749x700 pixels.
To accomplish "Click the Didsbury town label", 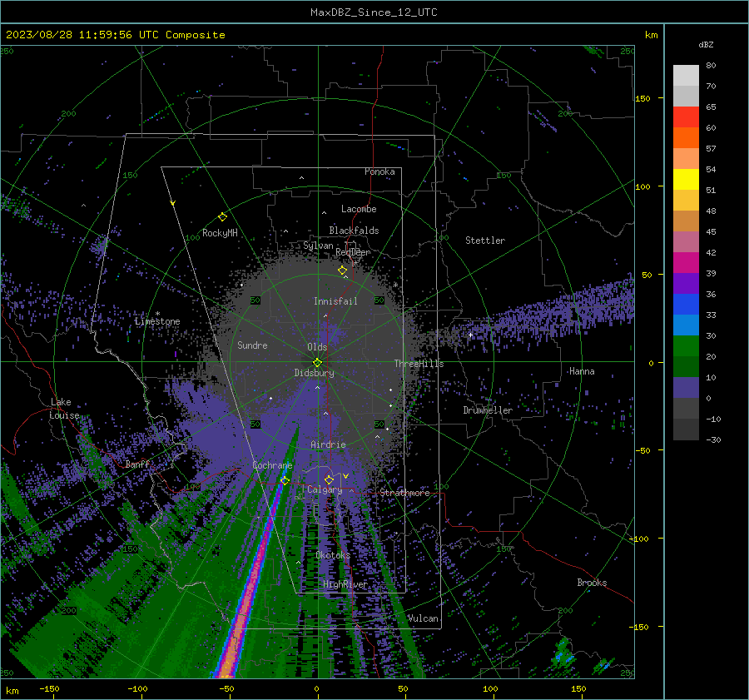I will click(x=314, y=373).
